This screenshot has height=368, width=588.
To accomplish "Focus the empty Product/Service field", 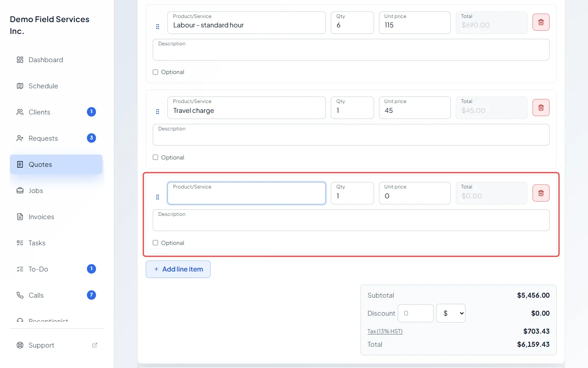I will 247,193.
